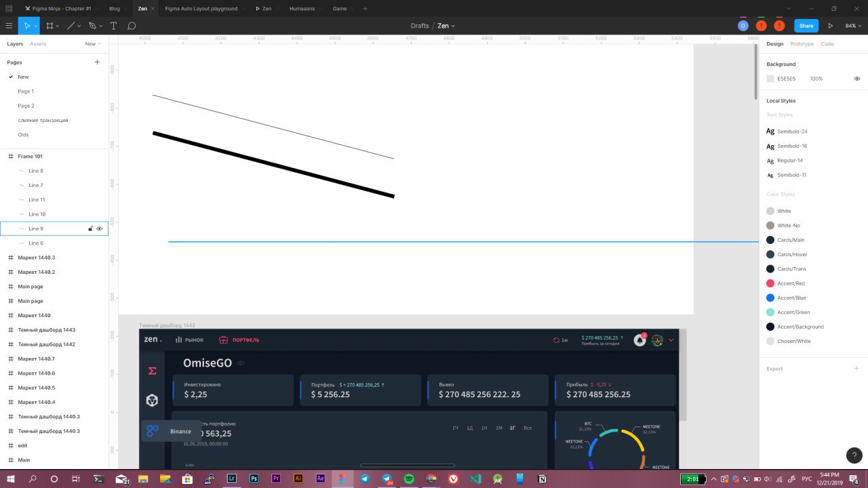Add an export setting with plus
Screen dimensions: 868x488
(856, 369)
